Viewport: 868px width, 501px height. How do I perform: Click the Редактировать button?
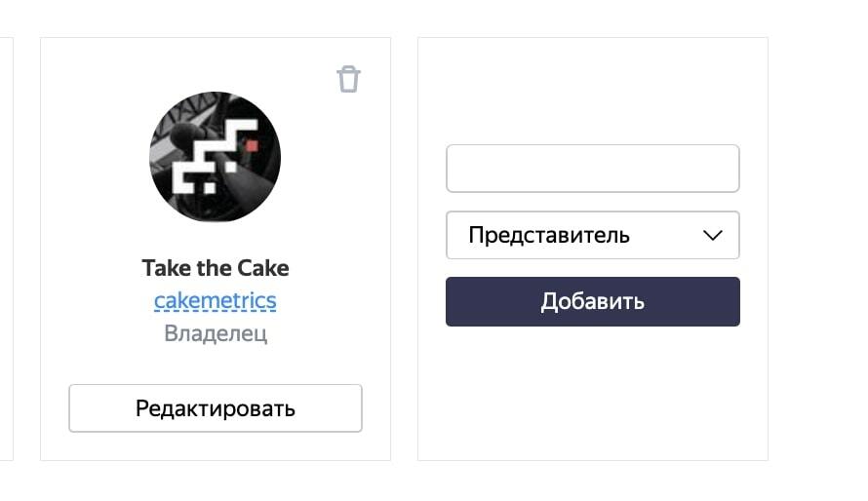pos(216,408)
